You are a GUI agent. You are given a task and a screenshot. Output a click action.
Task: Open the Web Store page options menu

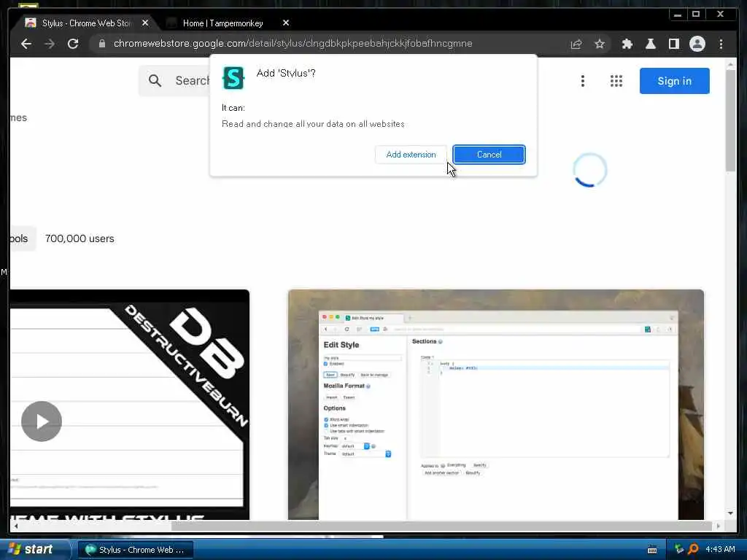(583, 81)
